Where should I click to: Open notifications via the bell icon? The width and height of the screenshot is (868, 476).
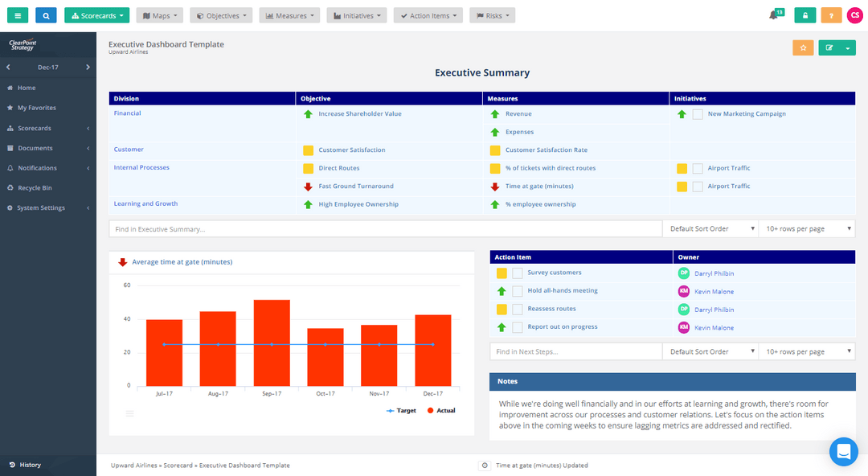772,14
